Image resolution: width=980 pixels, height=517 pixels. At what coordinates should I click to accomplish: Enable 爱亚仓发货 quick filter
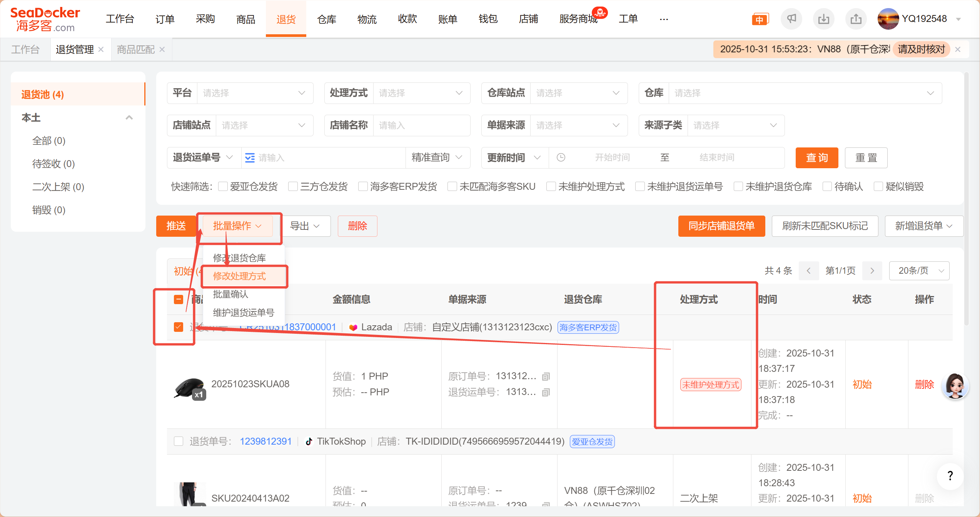[223, 187]
